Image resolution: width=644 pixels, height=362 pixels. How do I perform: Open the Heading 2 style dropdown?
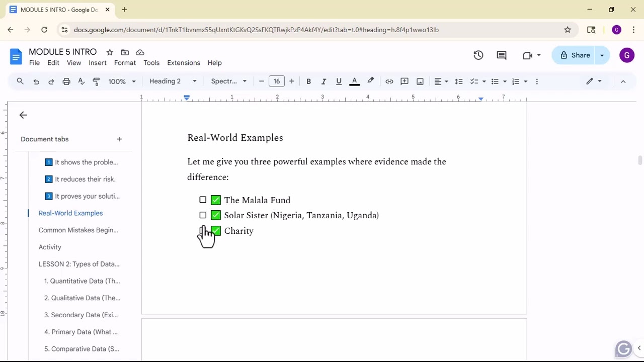tap(173, 81)
